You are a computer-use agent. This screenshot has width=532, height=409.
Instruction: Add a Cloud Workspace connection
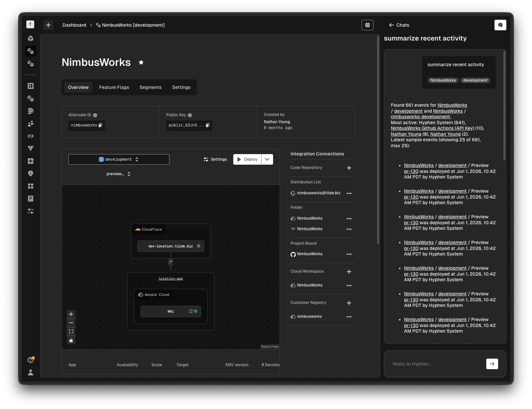click(349, 272)
